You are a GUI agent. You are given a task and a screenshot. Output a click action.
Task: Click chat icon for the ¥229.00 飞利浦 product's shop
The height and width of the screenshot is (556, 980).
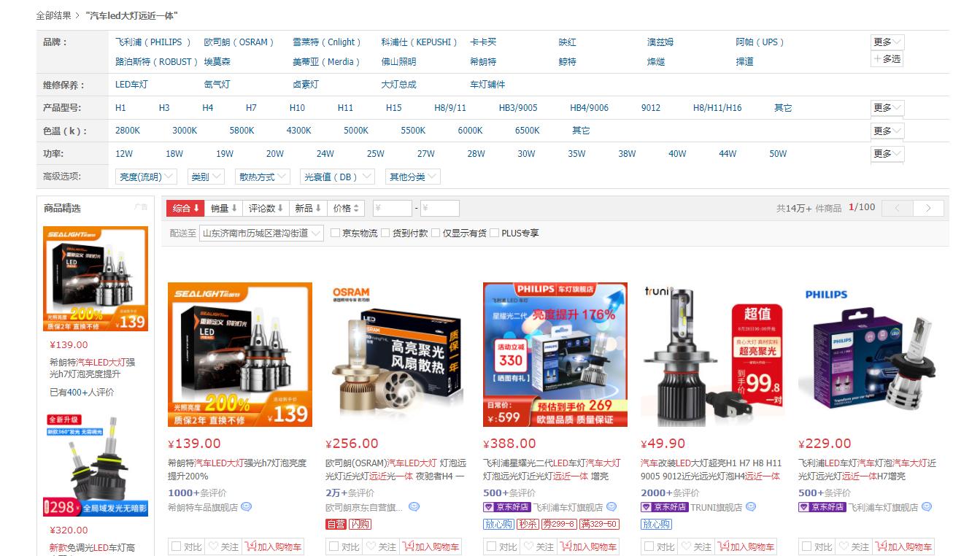point(927,507)
